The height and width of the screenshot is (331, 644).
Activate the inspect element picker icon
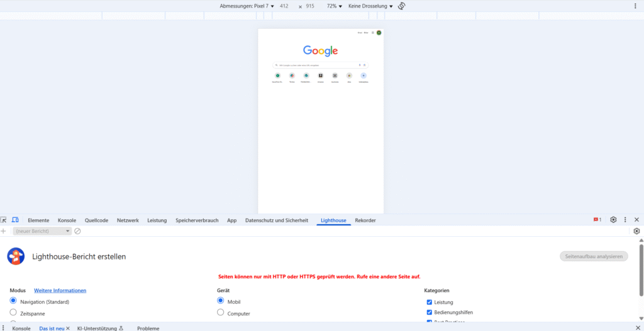[x=4, y=220]
